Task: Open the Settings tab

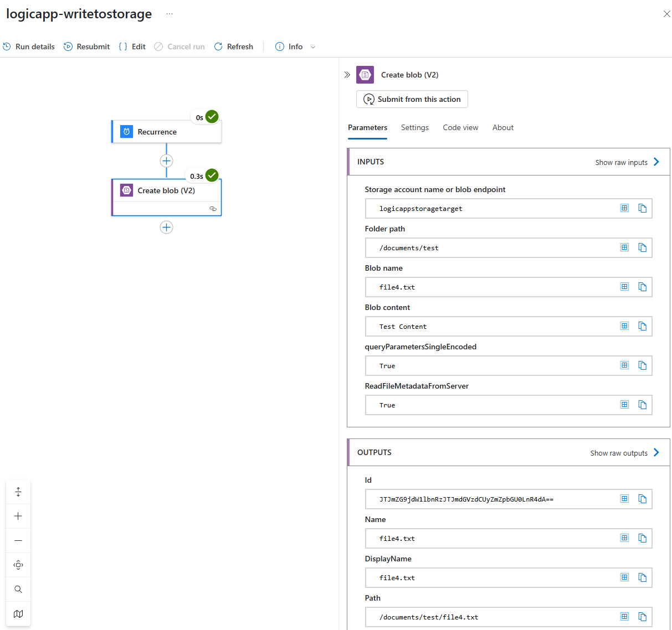Action: click(x=414, y=127)
